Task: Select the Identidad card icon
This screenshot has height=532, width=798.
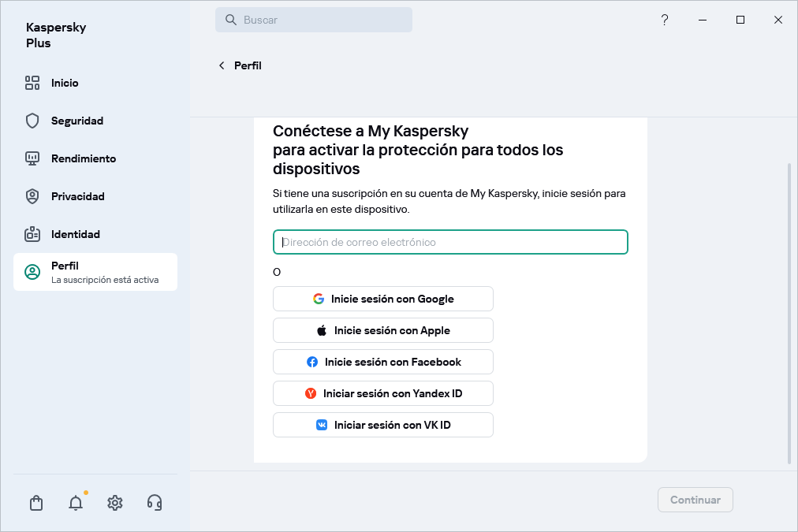Action: tap(32, 234)
